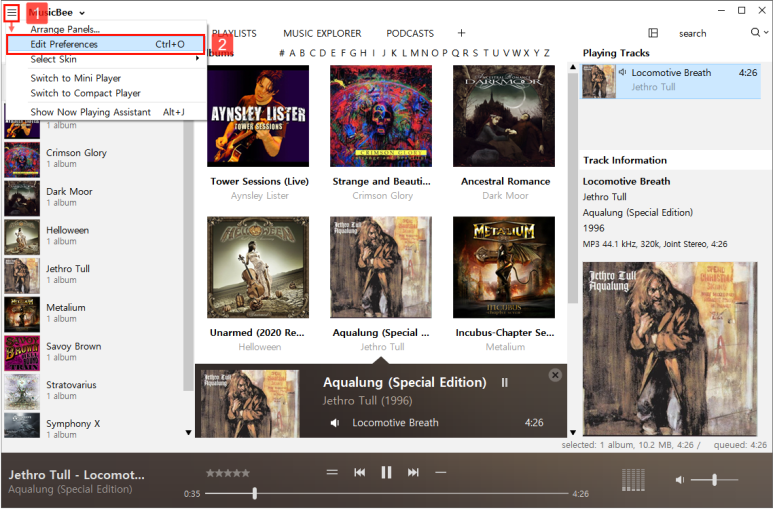Select Locomotive Breath in album detail

point(395,423)
